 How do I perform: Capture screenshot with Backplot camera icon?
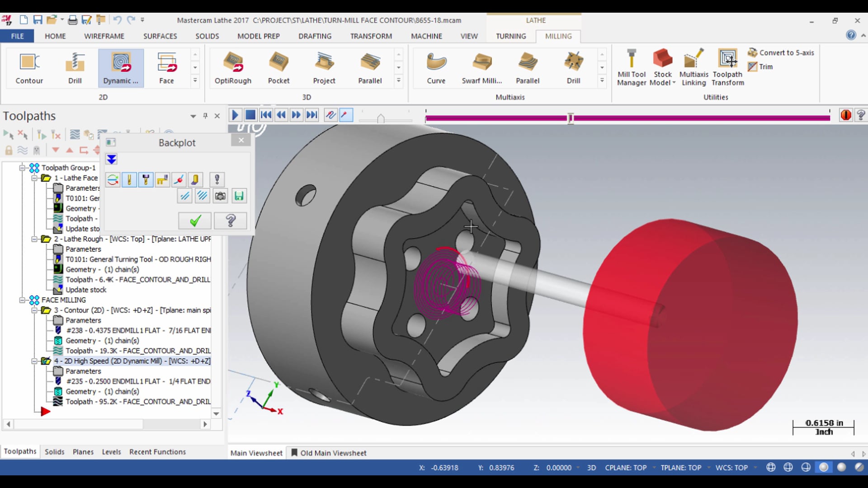click(x=220, y=196)
